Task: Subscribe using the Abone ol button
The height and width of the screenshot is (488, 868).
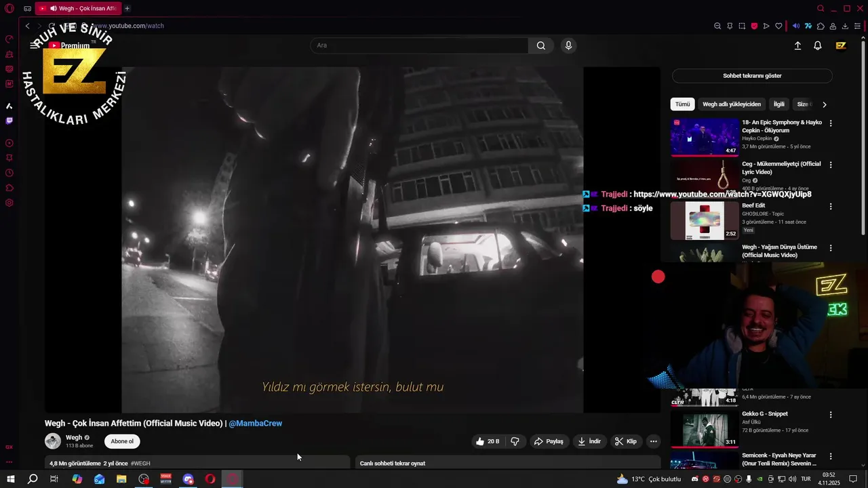Action: [x=122, y=441]
